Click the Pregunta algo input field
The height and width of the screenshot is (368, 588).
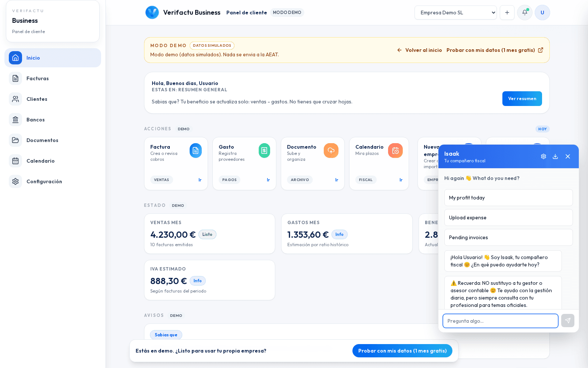pos(500,321)
